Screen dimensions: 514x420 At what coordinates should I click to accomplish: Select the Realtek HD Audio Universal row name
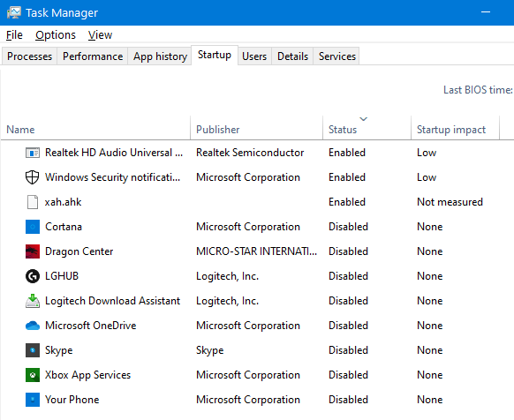114,153
